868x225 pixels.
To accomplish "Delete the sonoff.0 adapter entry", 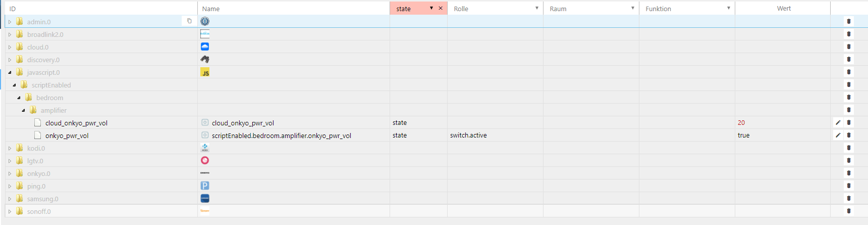I will [x=849, y=211].
